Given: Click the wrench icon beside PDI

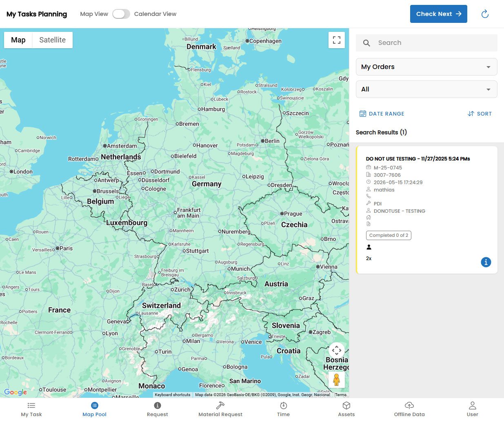Looking at the screenshot, I should [x=369, y=203].
